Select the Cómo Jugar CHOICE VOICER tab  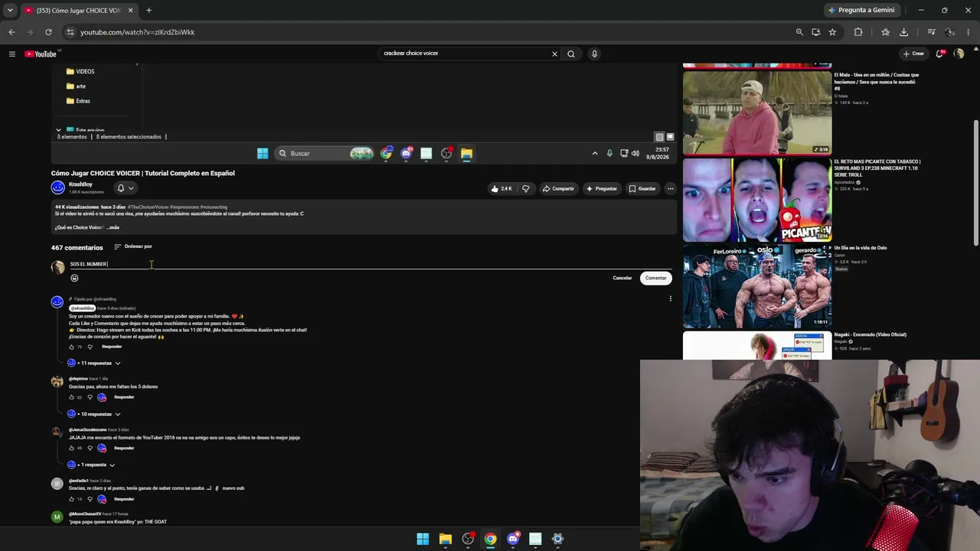coord(78,11)
